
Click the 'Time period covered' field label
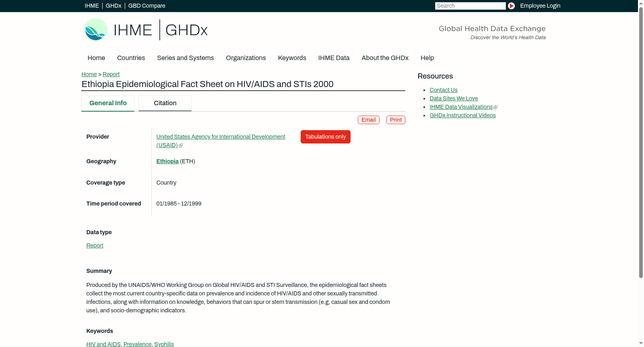point(114,204)
